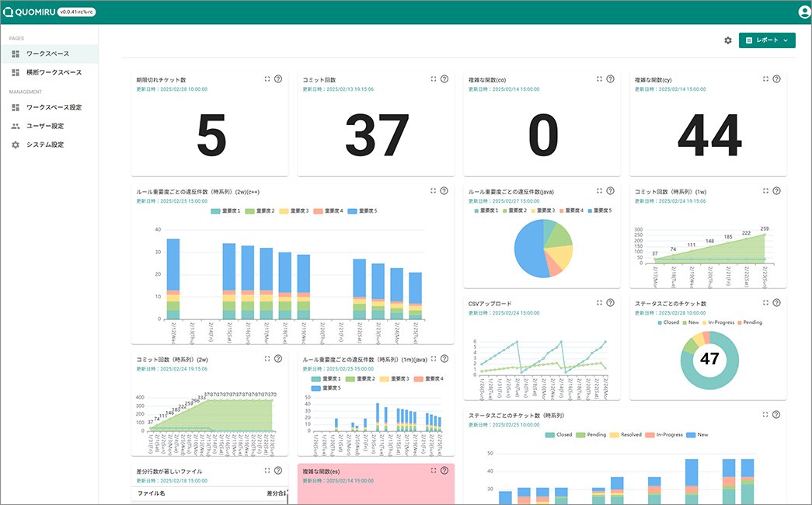This screenshot has height=505, width=812.
Task: Open help icon on 複雑な関数(cy) card
Action: point(776,79)
